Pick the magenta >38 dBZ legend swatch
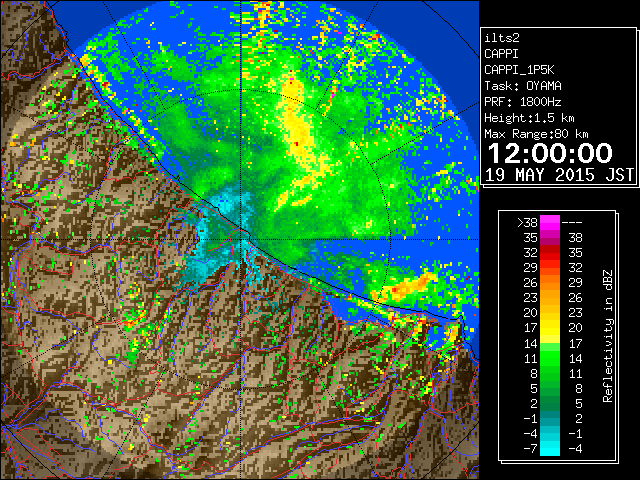This screenshot has width=640, height=480. 550,223
